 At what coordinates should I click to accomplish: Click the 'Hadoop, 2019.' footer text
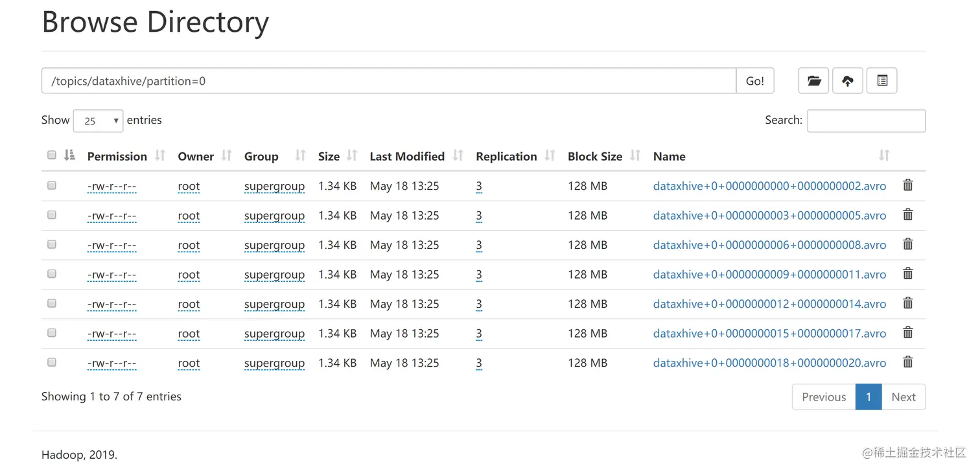pyautogui.click(x=79, y=455)
